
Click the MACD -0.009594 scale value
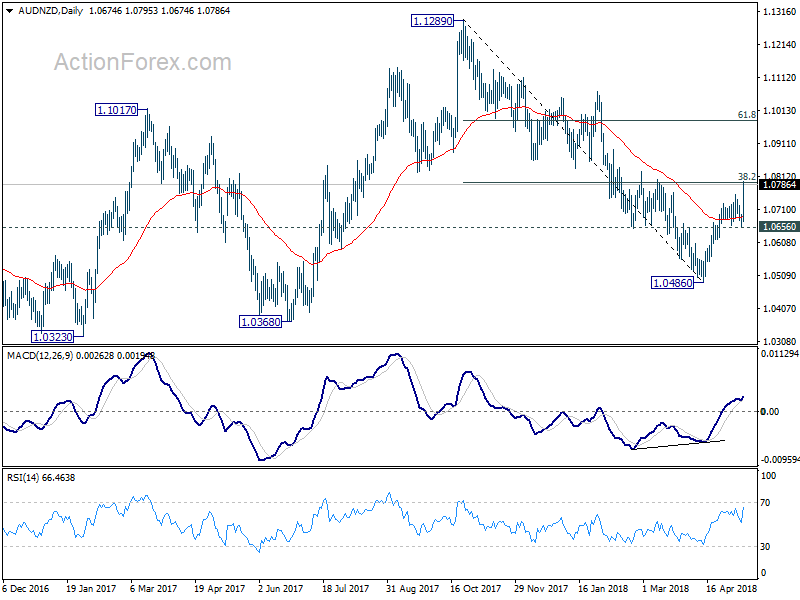780,460
